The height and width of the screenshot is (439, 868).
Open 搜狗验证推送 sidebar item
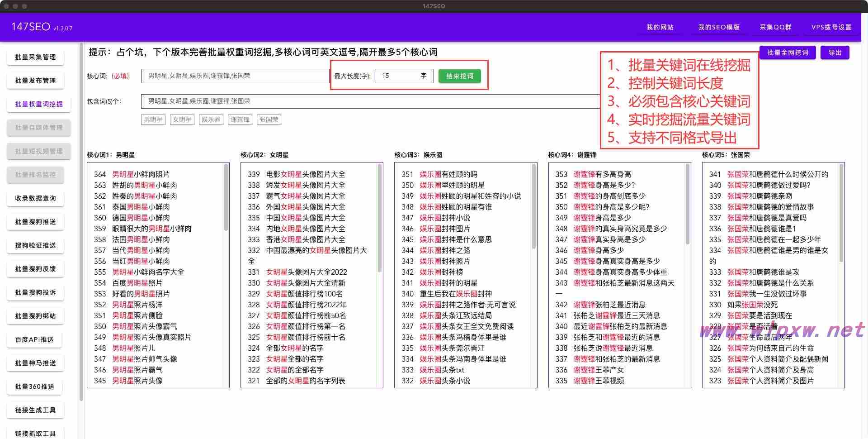coord(35,245)
